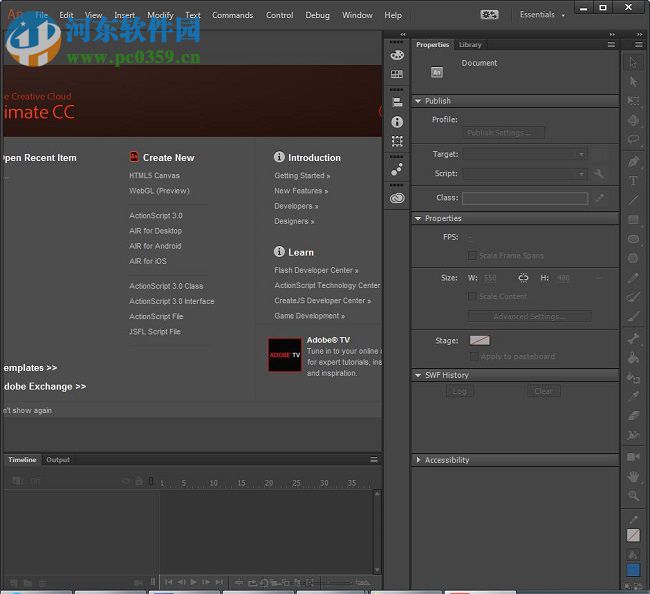650x594 pixels.
Task: Create new ActionScript 3.0 document
Action: pos(156,216)
